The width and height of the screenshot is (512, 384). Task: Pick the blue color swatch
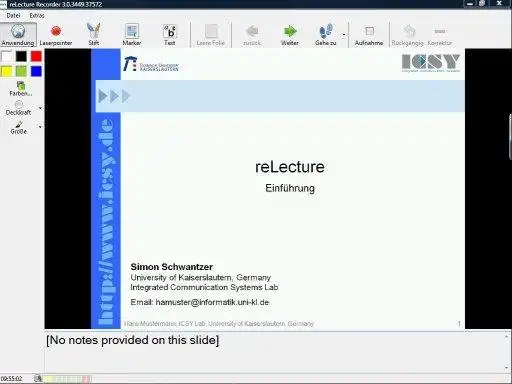point(36,71)
